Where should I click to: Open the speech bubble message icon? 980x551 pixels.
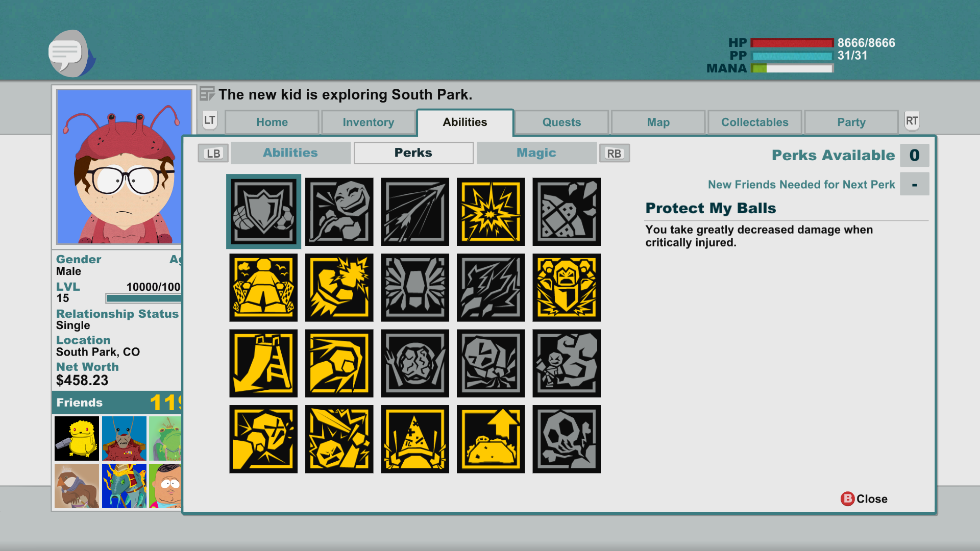[71, 53]
